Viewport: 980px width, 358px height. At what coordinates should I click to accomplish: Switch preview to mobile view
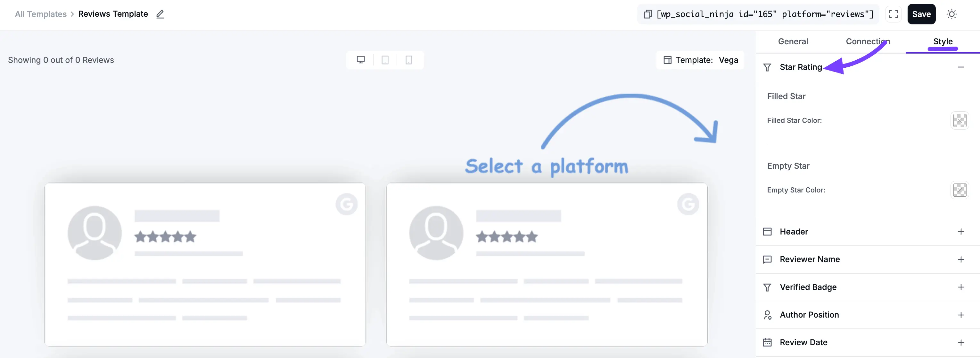tap(409, 60)
